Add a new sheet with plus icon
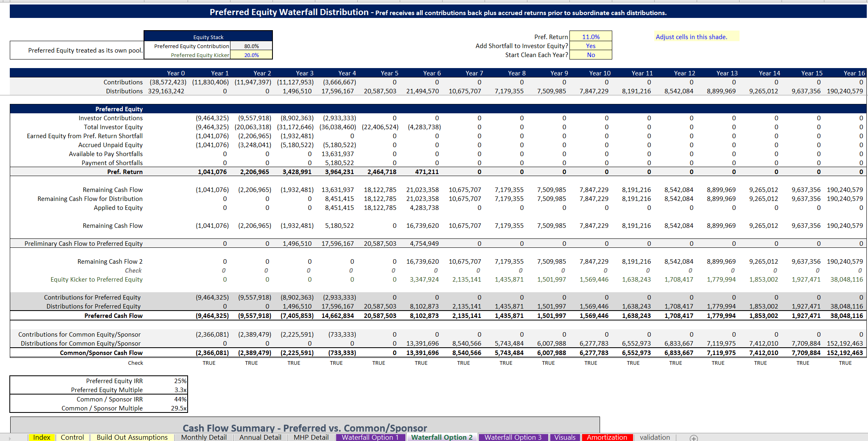Viewport: 868px width, 441px height. click(693, 438)
